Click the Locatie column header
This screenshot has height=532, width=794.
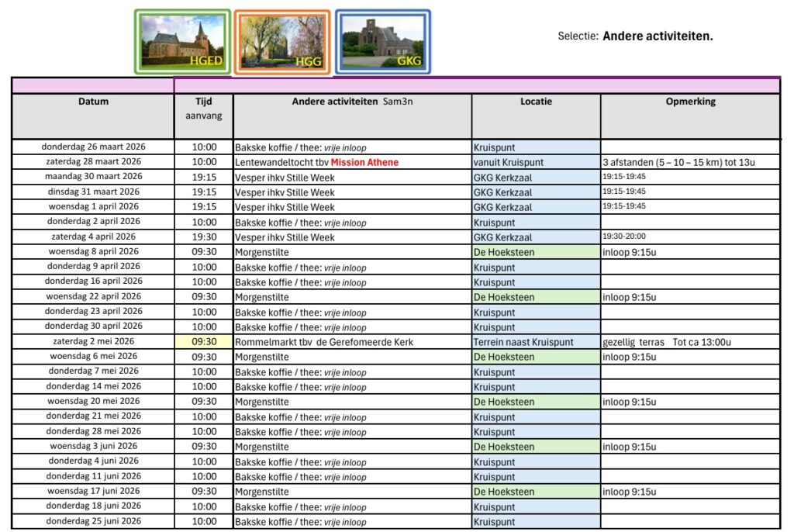tap(536, 102)
